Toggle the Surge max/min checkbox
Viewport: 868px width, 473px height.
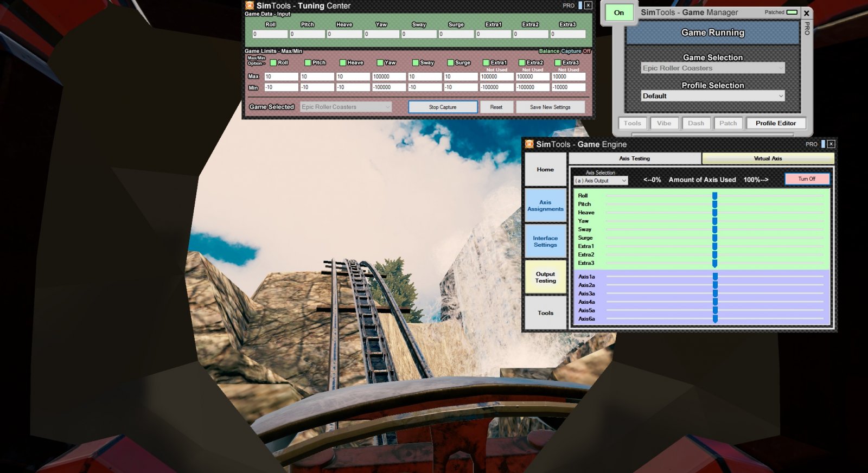point(450,62)
